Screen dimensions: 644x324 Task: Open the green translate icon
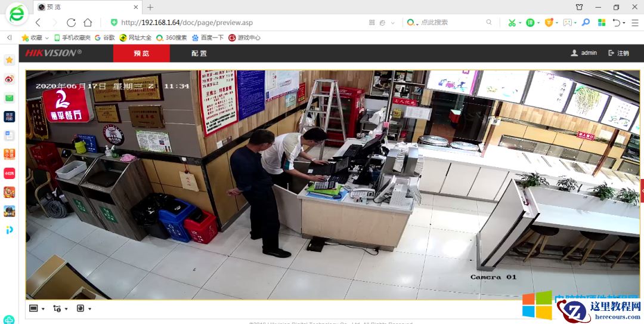coord(530,23)
